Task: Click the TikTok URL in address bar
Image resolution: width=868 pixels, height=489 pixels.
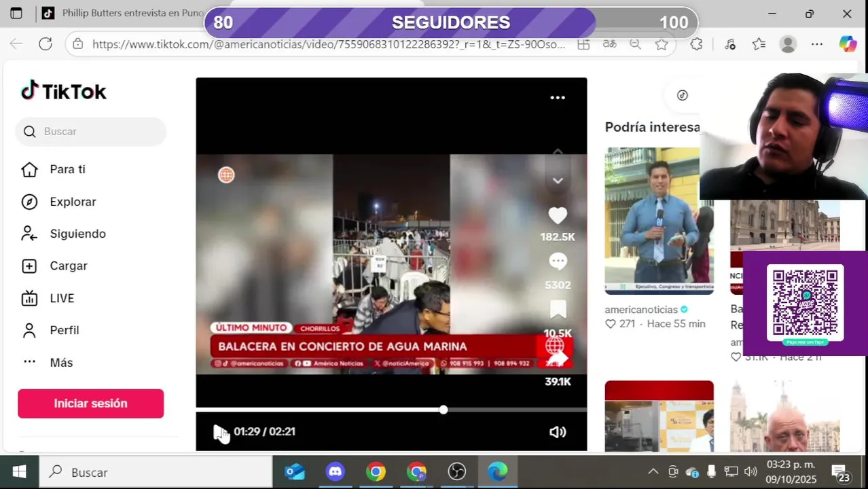Action: [x=329, y=44]
